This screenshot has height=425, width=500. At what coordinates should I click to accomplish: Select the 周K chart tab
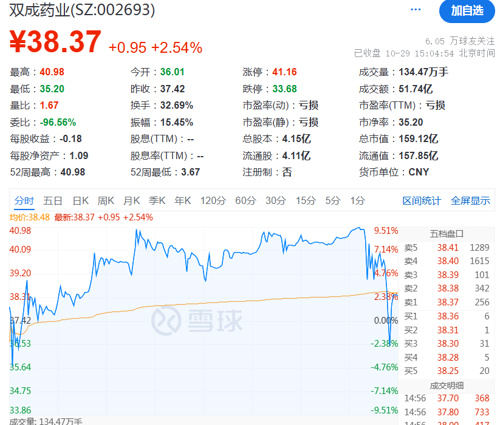click(106, 201)
